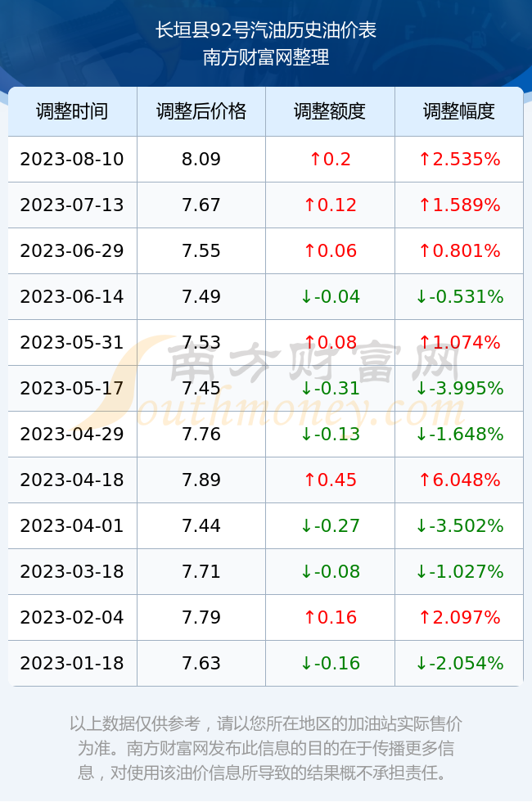
Task: Click the ↓-2.054% percentage cell
Action: tap(459, 664)
